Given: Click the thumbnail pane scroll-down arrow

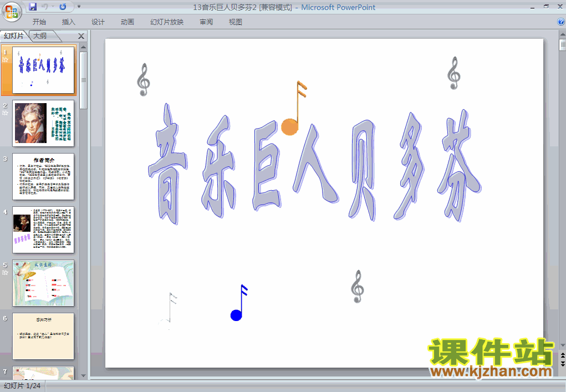Looking at the screenshot, I should (x=83, y=376).
